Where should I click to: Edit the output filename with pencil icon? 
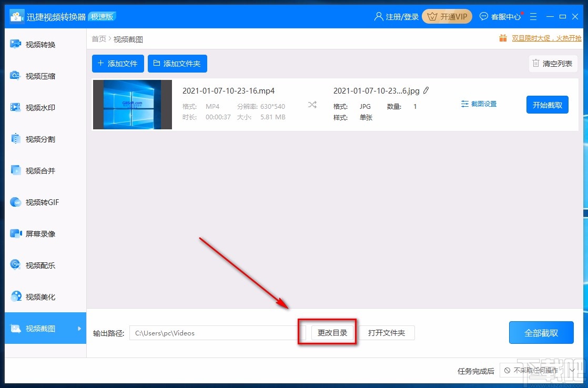[426, 90]
